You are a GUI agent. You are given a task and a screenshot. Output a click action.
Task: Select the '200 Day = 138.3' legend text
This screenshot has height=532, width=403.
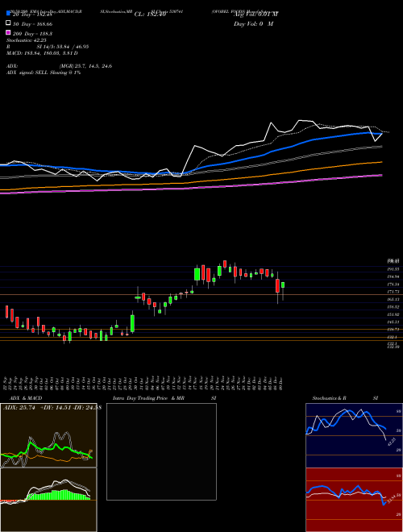pyautogui.click(x=32, y=34)
